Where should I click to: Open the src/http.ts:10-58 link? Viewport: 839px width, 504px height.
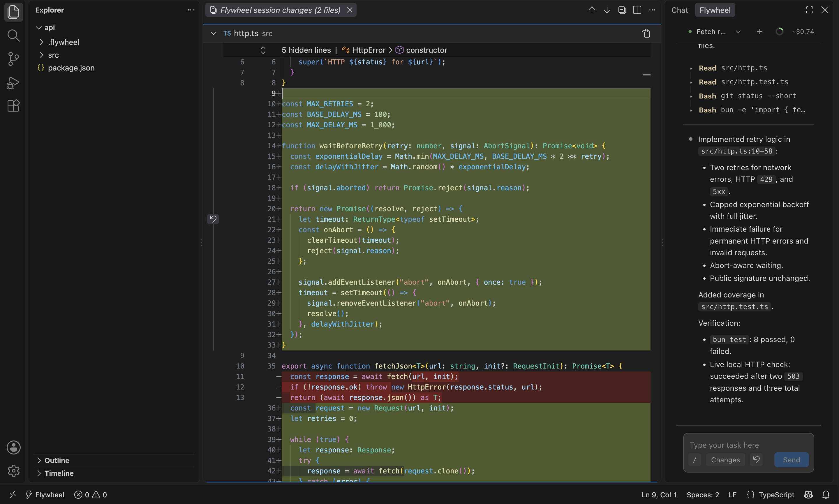point(736,151)
